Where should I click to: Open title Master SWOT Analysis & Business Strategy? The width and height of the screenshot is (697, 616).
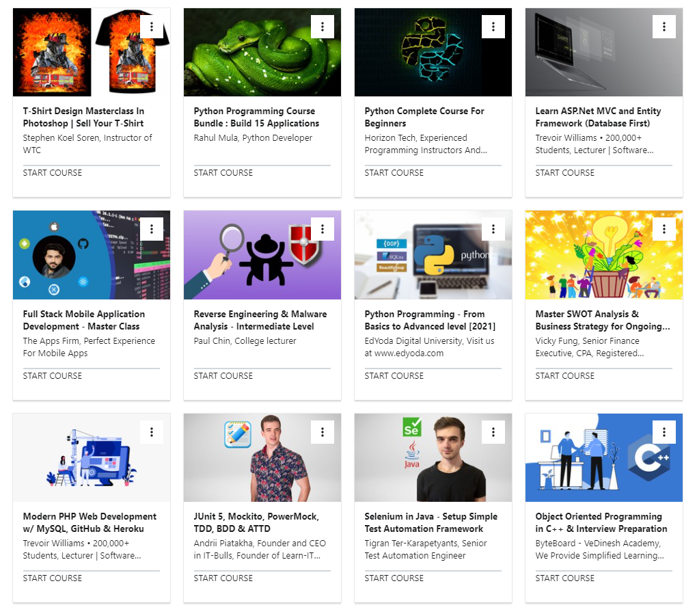tap(603, 320)
